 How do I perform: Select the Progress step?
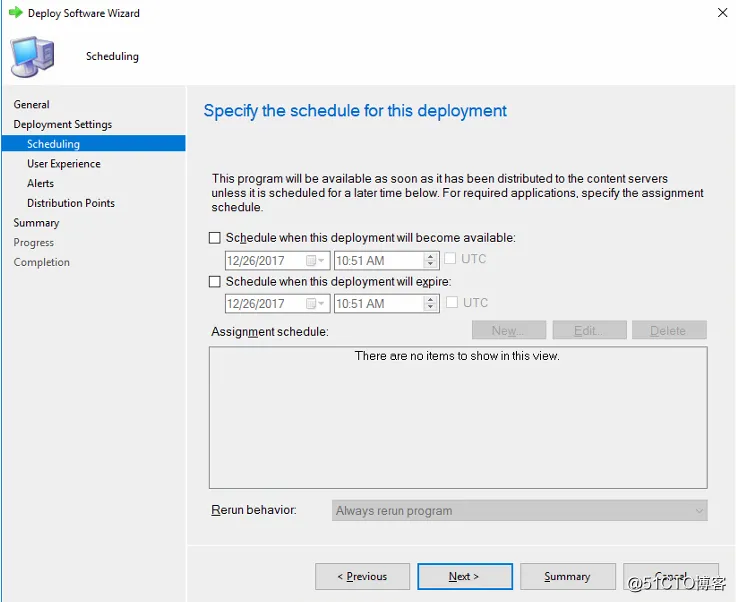click(33, 243)
